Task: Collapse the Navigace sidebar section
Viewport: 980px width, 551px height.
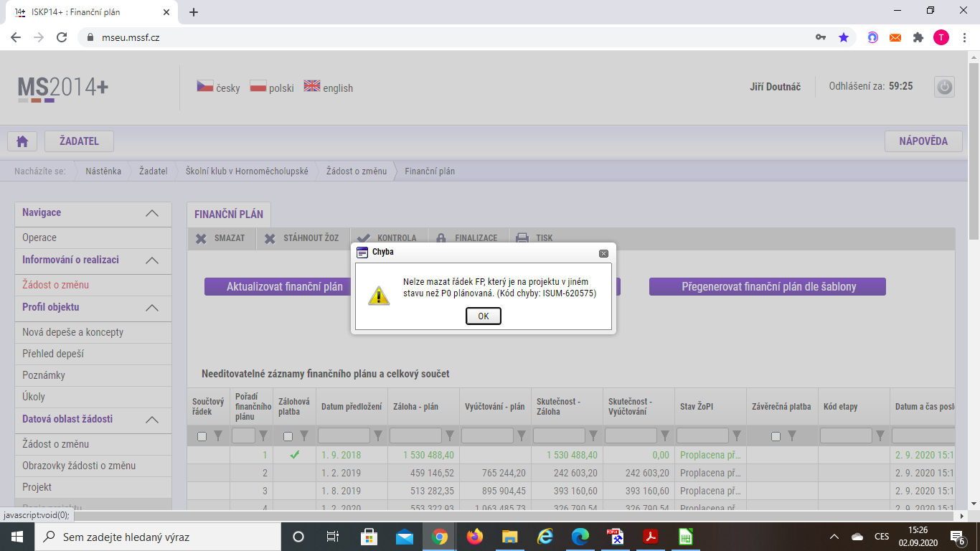Action: point(152,213)
